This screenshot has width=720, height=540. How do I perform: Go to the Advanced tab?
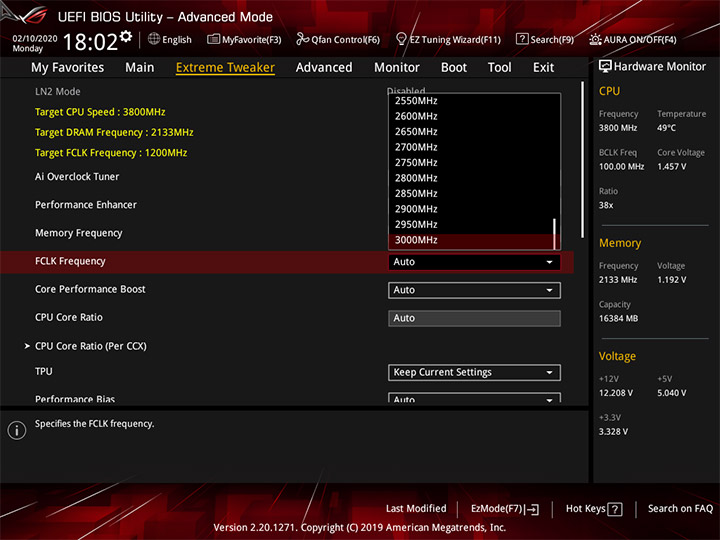tap(324, 68)
